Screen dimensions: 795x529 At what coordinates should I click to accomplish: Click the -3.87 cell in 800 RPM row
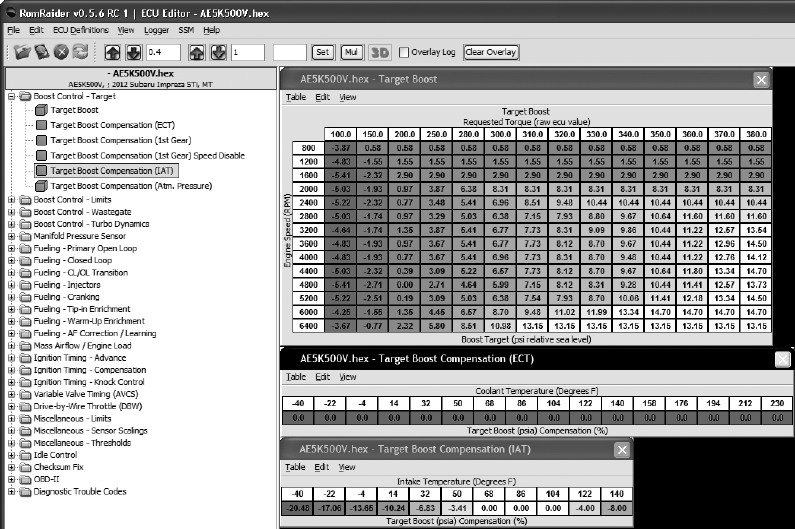(x=340, y=148)
